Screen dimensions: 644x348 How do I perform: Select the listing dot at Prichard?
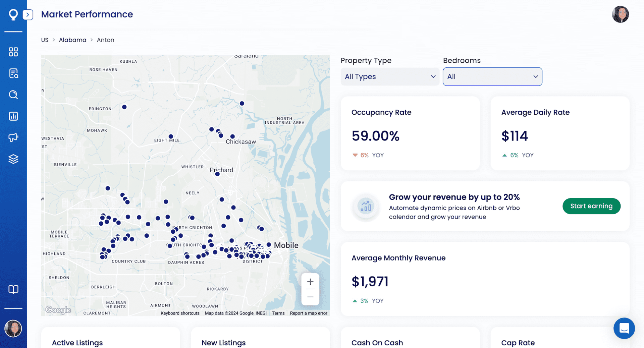(x=217, y=174)
